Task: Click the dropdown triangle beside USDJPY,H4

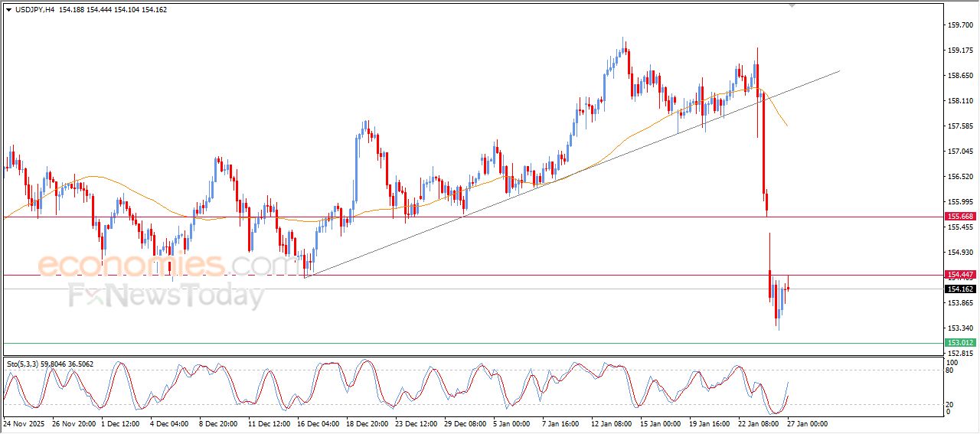Action: [x=8, y=10]
